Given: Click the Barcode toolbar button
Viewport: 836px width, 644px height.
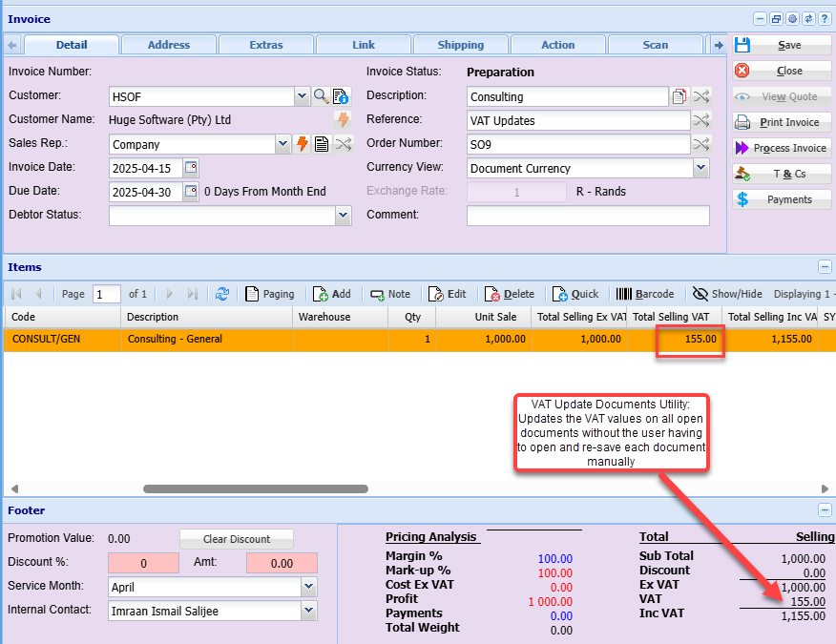Looking at the screenshot, I should 645,295.
